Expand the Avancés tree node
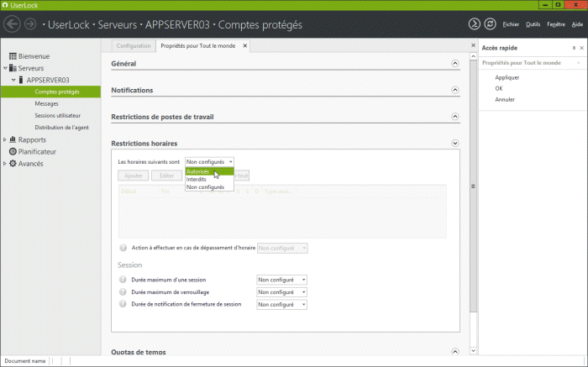Image resolution: width=588 pixels, height=367 pixels. tap(5, 164)
